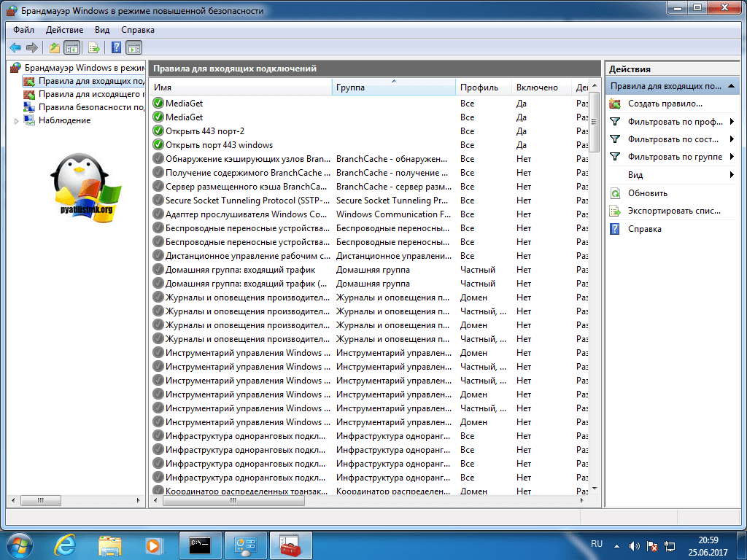The height and width of the screenshot is (560, 747).
Task: Select the 'Открыть порт 443 windows' rule row
Action: [x=219, y=145]
